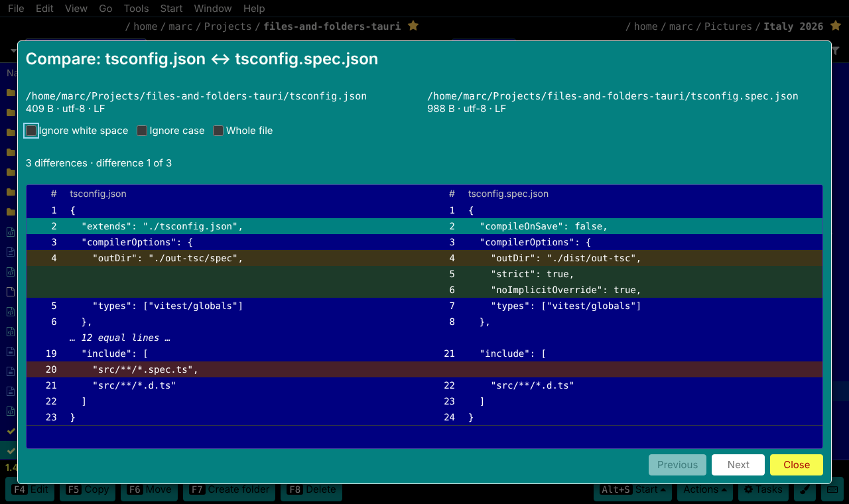This screenshot has height=504, width=849.
Task: Open the Start menu in menu bar
Action: tap(171, 9)
